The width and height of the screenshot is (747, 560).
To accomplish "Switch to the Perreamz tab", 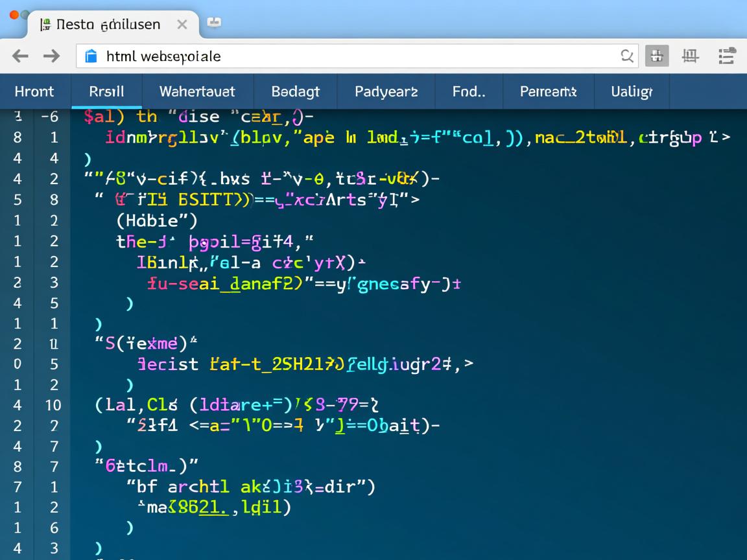I will coord(548,91).
